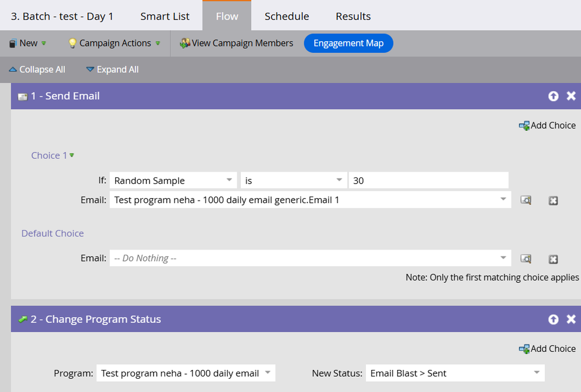Move Change Program Status step up
The height and width of the screenshot is (392, 581).
(553, 319)
